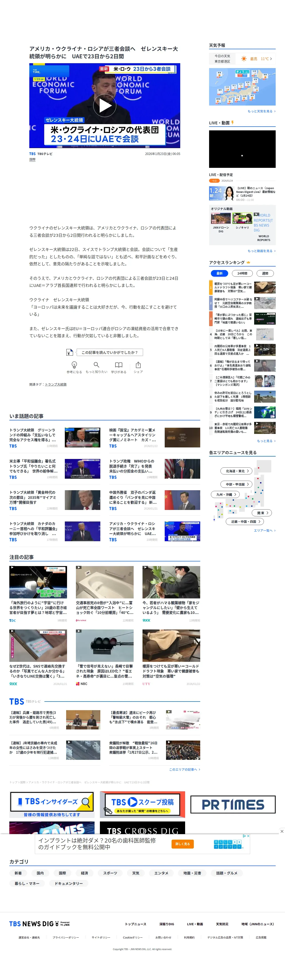Open article 衆議院が解散 戦後最短16日
This screenshot has height=980, width=285.
coord(155,750)
